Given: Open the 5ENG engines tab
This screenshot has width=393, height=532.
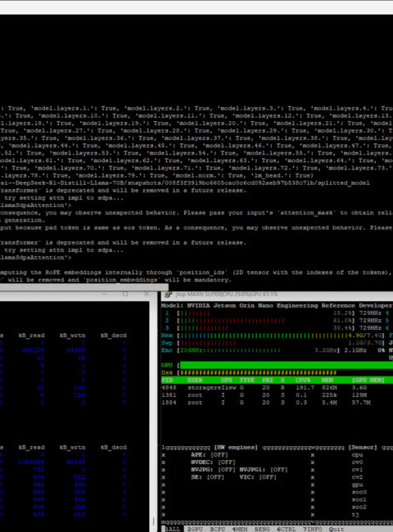Looking at the screenshot, I should [x=262, y=529].
